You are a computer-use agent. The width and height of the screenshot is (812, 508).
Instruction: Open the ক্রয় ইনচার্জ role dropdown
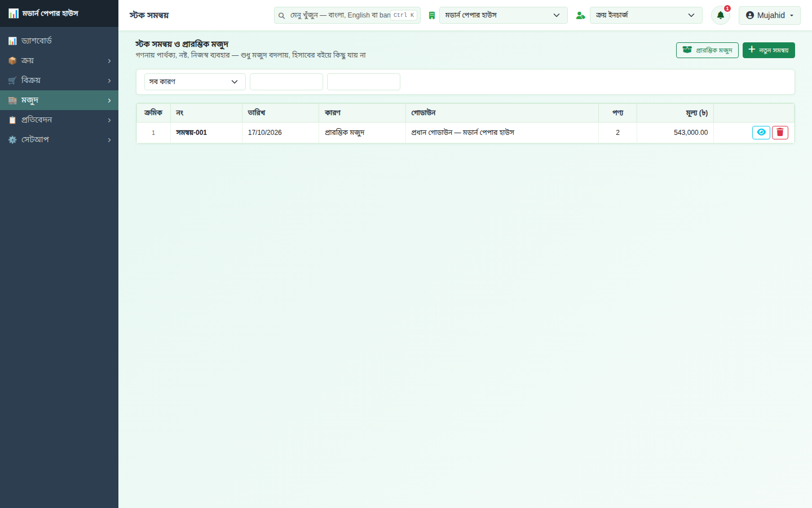pyautogui.click(x=646, y=15)
